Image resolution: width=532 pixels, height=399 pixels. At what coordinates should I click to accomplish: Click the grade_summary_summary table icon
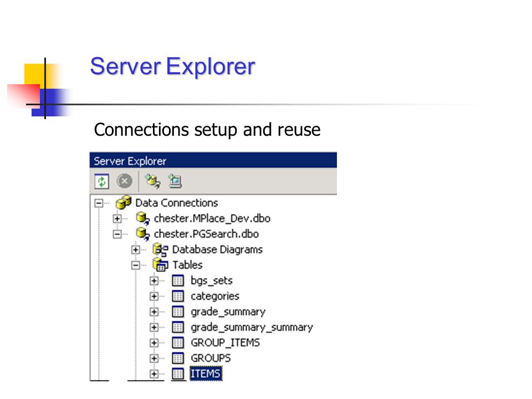(x=178, y=327)
